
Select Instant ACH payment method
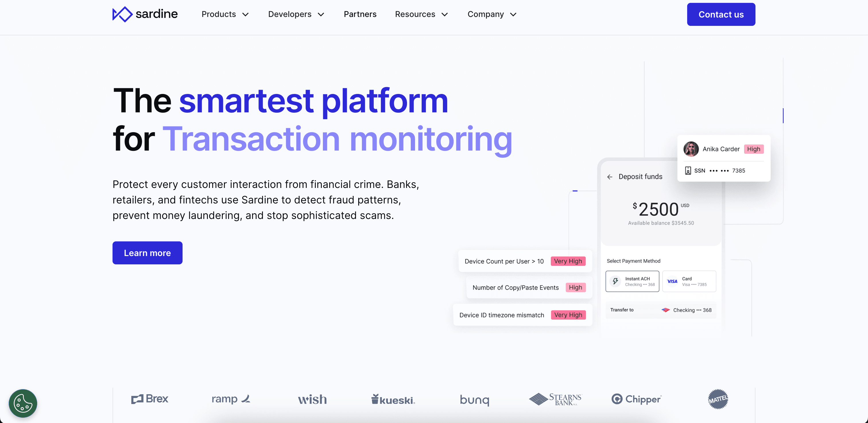coord(632,281)
